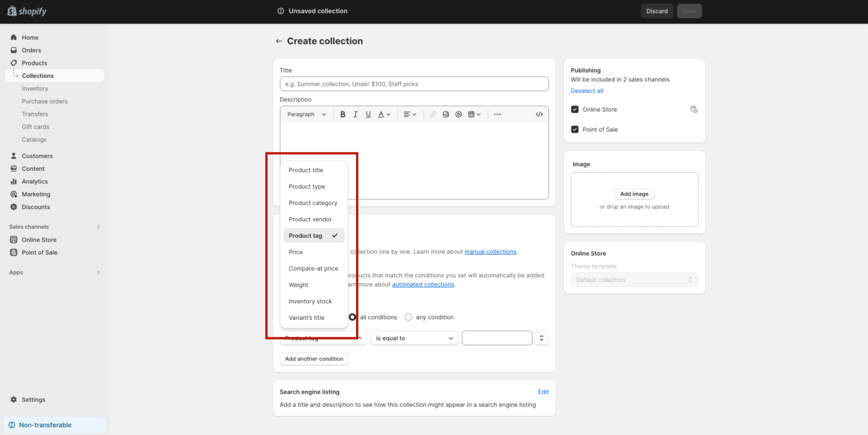
Task: Open the automated collections link
Action: tap(423, 285)
